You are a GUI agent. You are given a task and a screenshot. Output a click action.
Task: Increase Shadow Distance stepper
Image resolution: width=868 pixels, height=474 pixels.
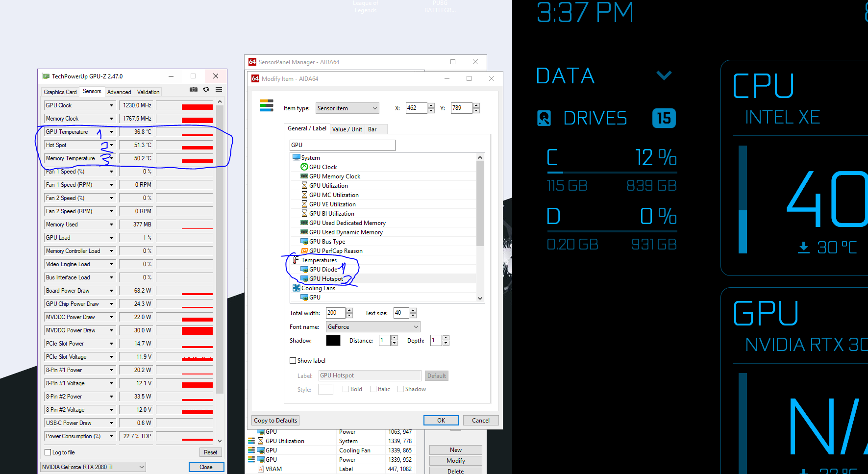tap(395, 338)
